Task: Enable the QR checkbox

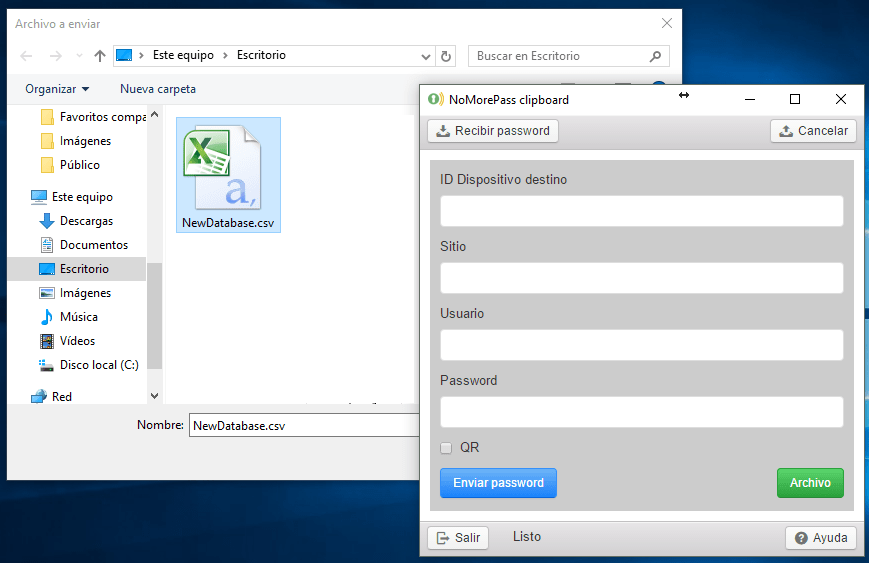Action: click(446, 448)
